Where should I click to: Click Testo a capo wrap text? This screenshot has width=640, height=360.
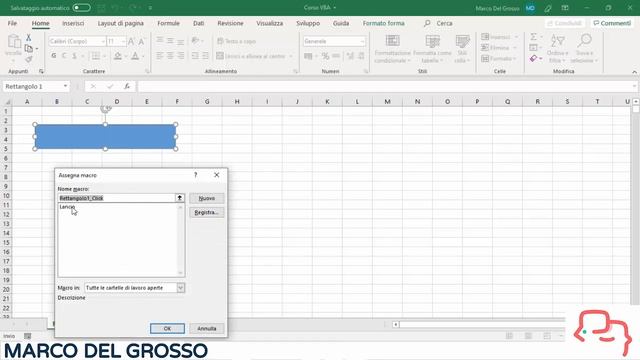coord(237,41)
